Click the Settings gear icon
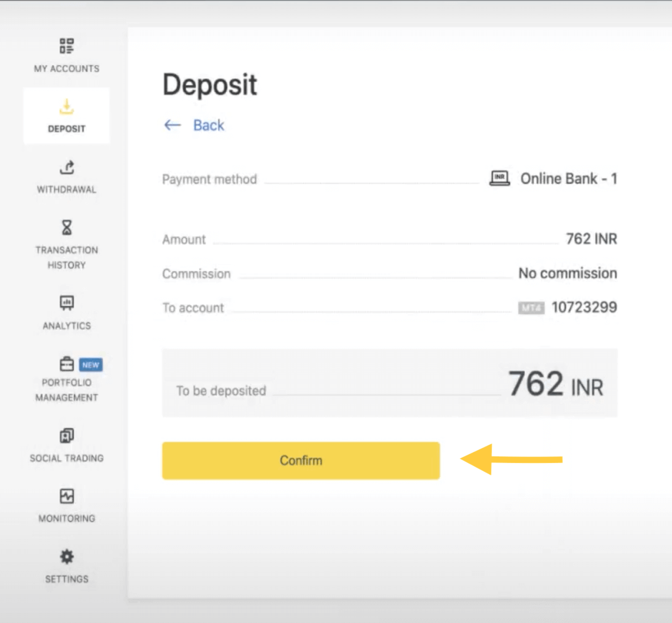Screen dimensions: 672x623 point(66,556)
